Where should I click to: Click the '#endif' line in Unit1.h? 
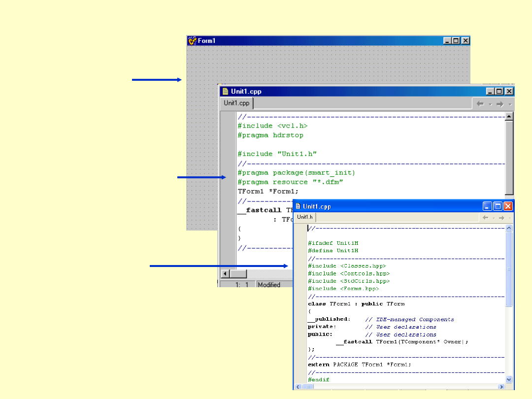[318, 380]
